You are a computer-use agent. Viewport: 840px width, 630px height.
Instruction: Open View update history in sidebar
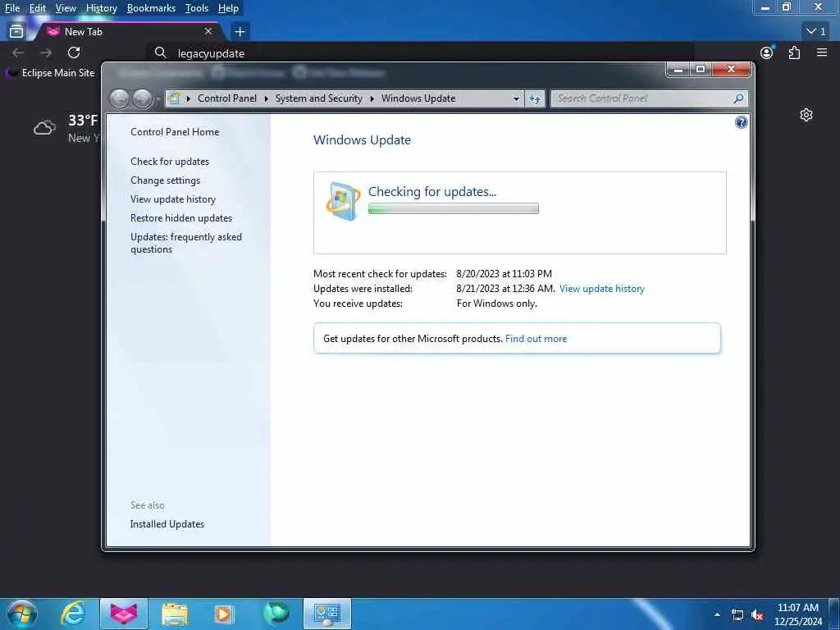tap(173, 199)
